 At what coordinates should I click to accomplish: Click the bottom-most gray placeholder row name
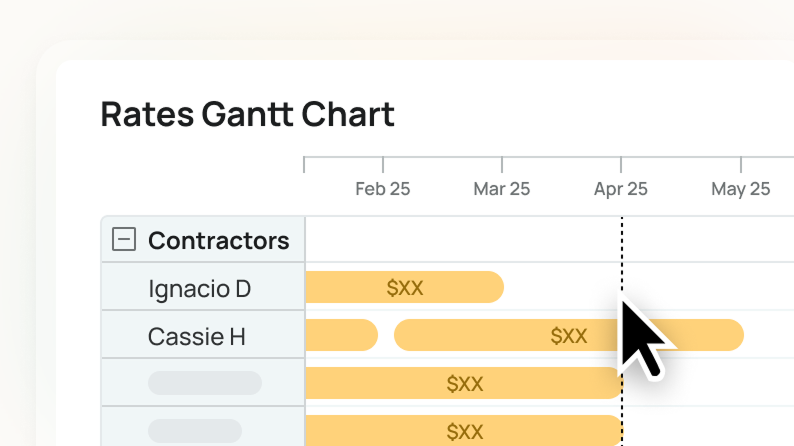[194, 431]
